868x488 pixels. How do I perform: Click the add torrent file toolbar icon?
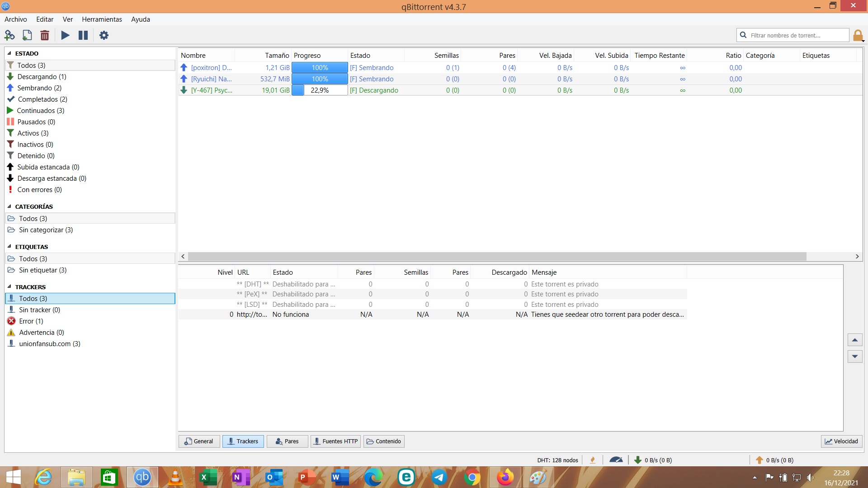27,35
